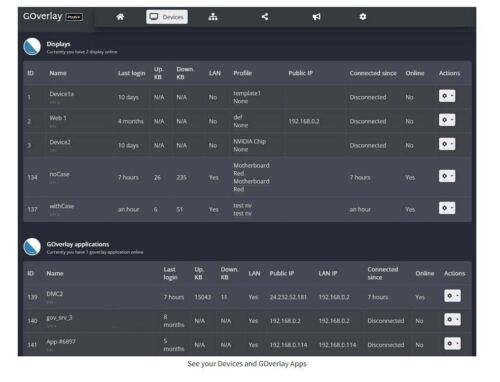Open actions dropdown for Device1a
Viewport: 500px width, 382px height.
click(447, 96)
